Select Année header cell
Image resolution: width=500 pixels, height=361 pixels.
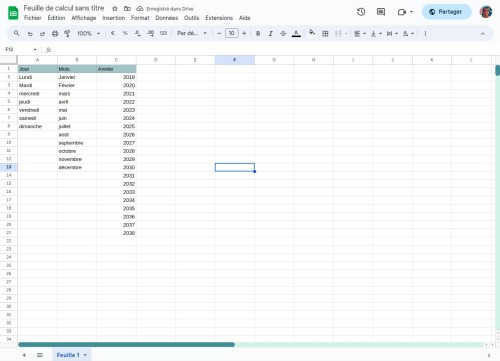tap(116, 69)
